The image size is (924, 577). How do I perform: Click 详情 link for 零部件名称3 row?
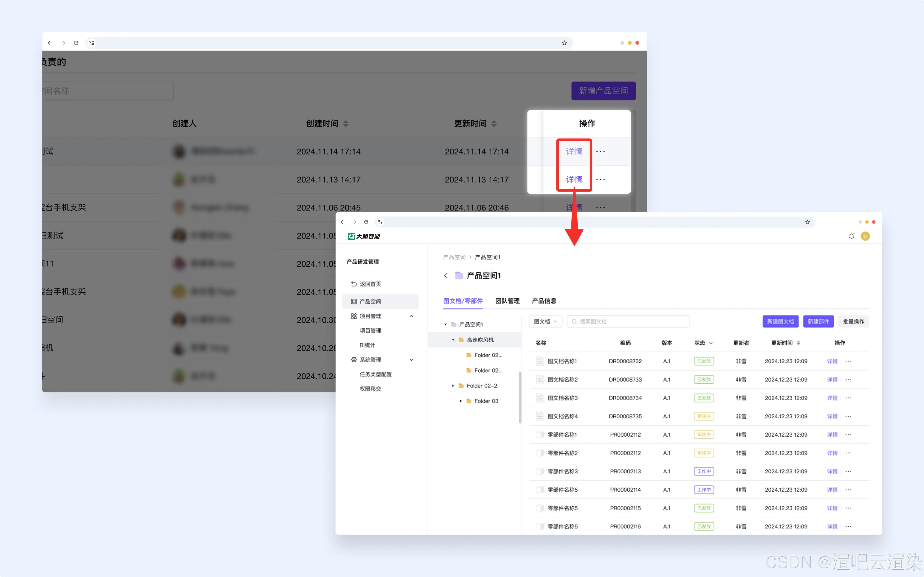(832, 471)
